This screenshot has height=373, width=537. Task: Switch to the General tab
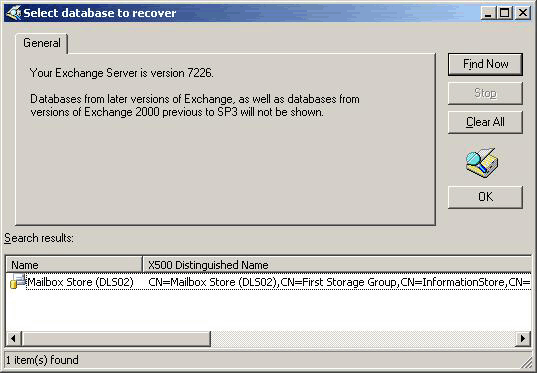tap(42, 43)
